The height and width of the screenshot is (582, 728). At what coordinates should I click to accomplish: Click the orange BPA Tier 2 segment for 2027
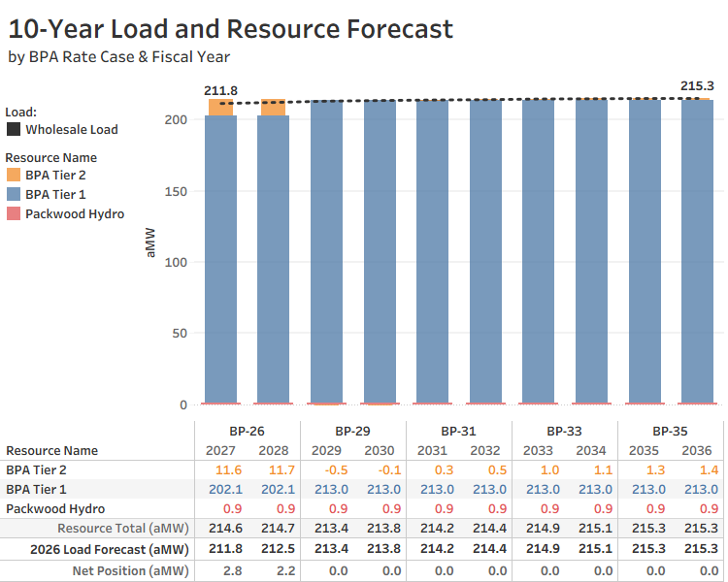pos(221,108)
